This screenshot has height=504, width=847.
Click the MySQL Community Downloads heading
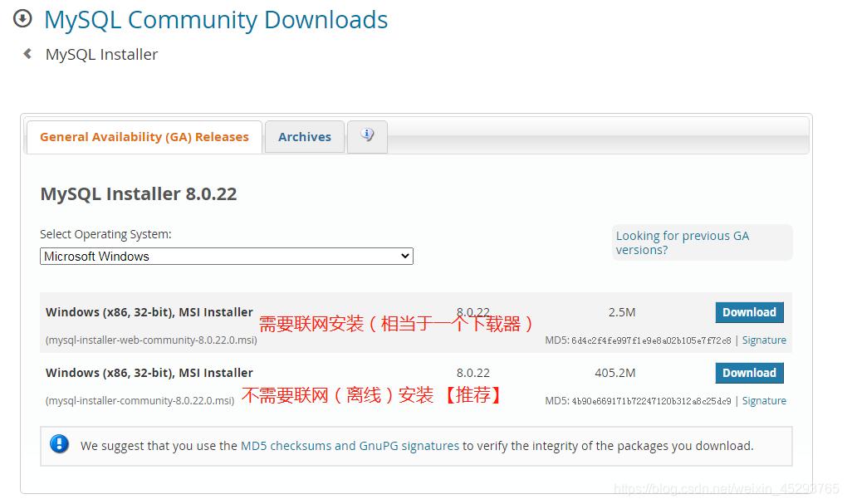216,20
